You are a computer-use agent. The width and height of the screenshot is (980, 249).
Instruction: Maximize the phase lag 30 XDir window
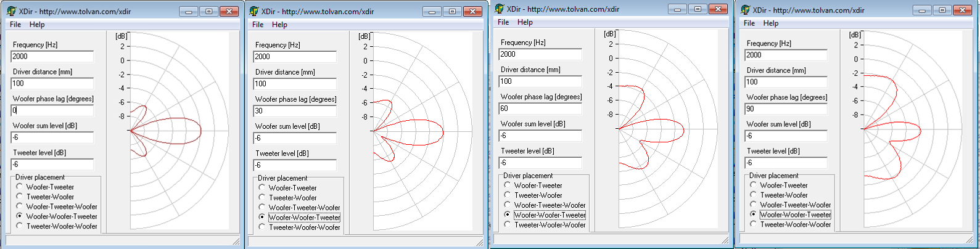452,12
